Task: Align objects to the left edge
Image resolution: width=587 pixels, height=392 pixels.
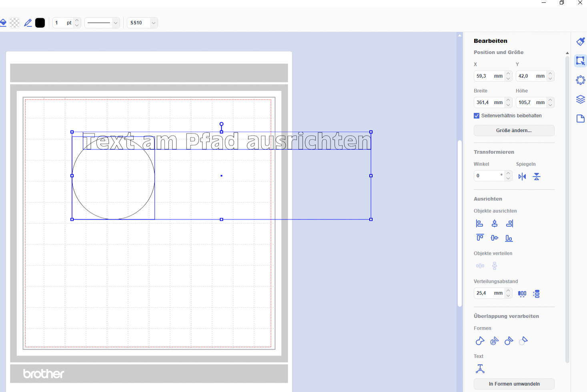Action: click(479, 224)
